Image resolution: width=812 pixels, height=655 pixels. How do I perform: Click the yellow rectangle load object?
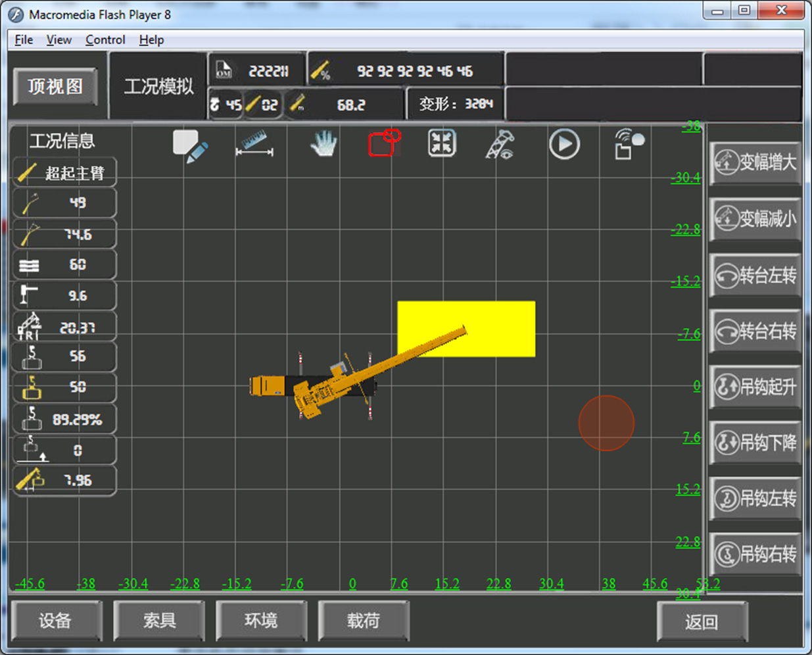pos(500,316)
